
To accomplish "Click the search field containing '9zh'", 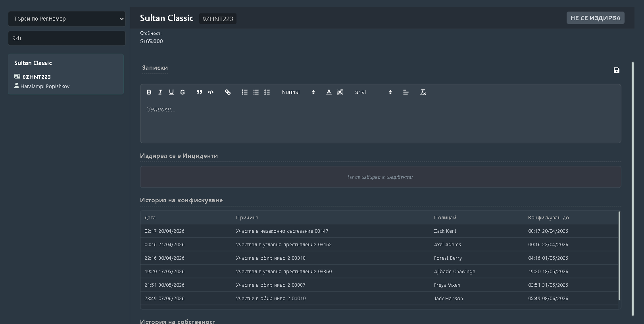I will click(x=67, y=38).
